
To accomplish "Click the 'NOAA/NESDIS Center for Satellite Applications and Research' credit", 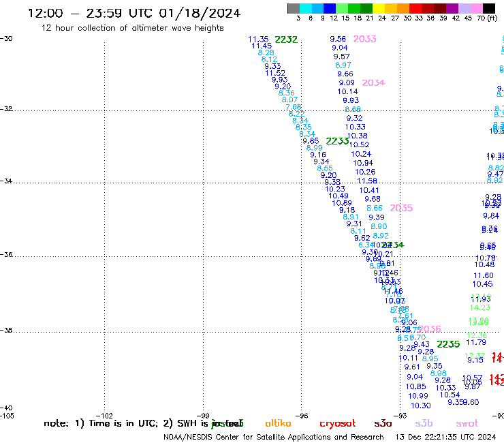I will (x=274, y=437).
